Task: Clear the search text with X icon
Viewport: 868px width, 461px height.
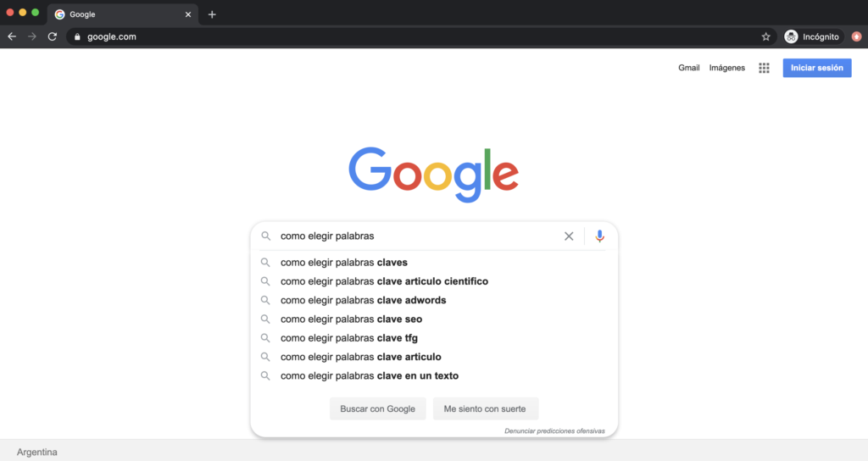Action: click(569, 236)
